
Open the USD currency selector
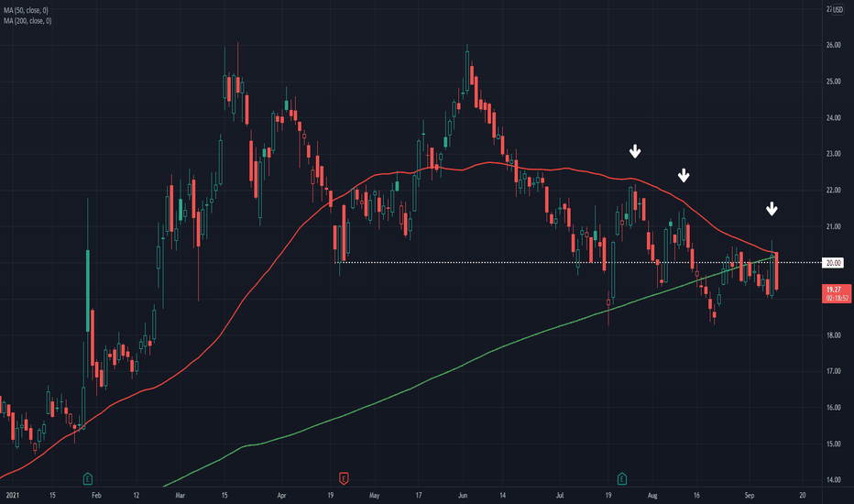(x=838, y=10)
